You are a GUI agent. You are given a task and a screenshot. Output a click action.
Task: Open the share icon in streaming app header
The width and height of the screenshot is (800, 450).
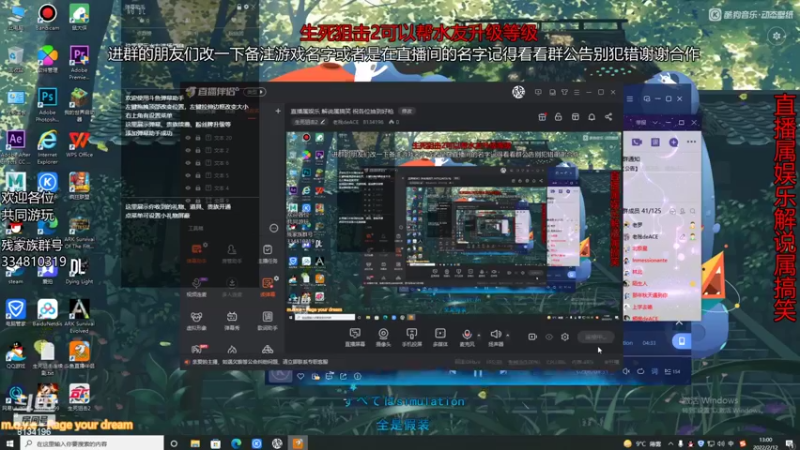(x=608, y=117)
